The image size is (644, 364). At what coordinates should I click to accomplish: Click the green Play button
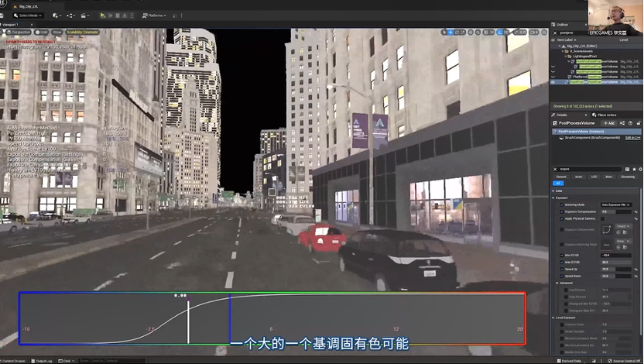point(102,15)
